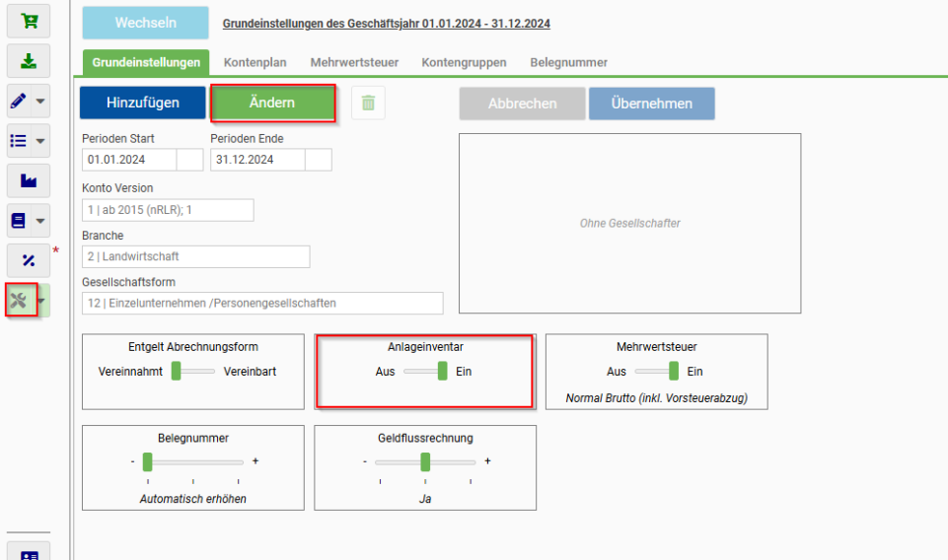The image size is (948, 560).
Task: Expand the list icon dropdown arrow
Action: click(40, 141)
